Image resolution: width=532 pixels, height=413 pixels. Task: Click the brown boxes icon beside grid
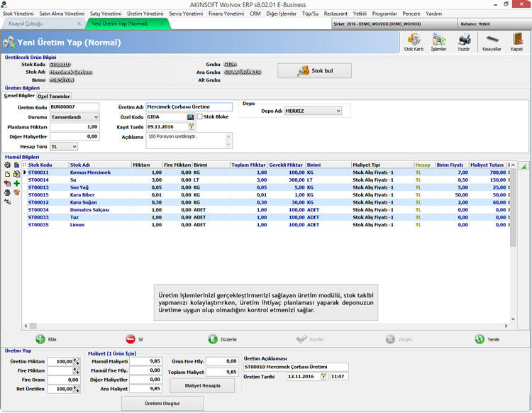(x=16, y=192)
